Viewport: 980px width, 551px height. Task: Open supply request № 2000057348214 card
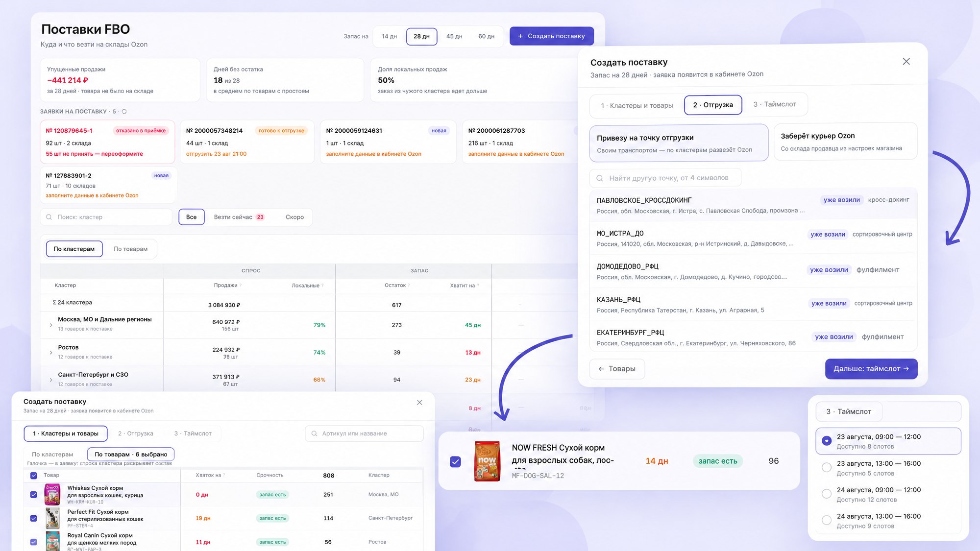(x=247, y=142)
